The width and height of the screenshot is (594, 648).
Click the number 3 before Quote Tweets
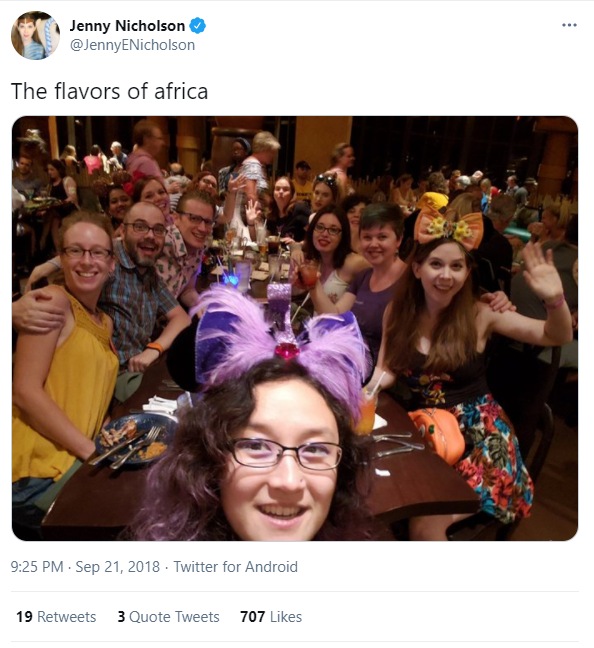(x=121, y=617)
